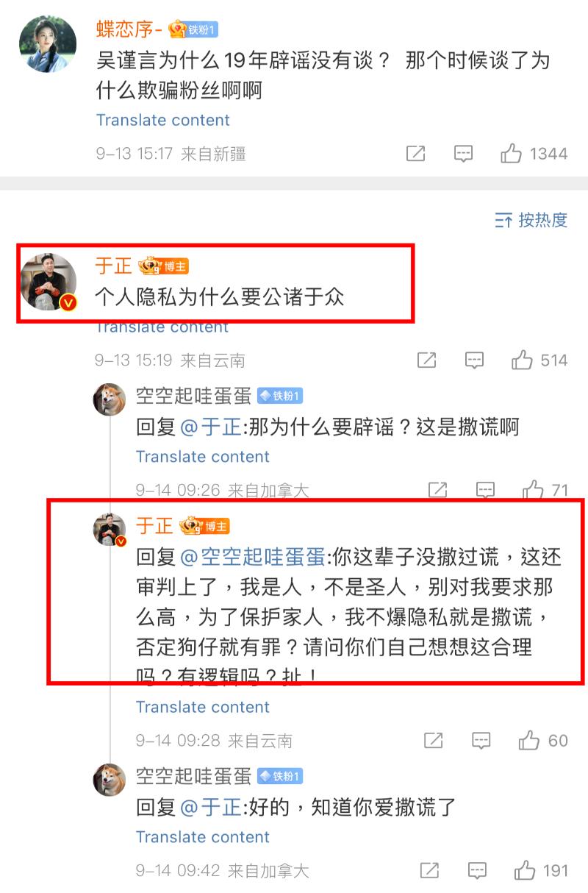Tap the @空空起哇蛋蛋 mention in 于正's reply
This screenshot has width=588, height=893.
pyautogui.click(x=254, y=557)
